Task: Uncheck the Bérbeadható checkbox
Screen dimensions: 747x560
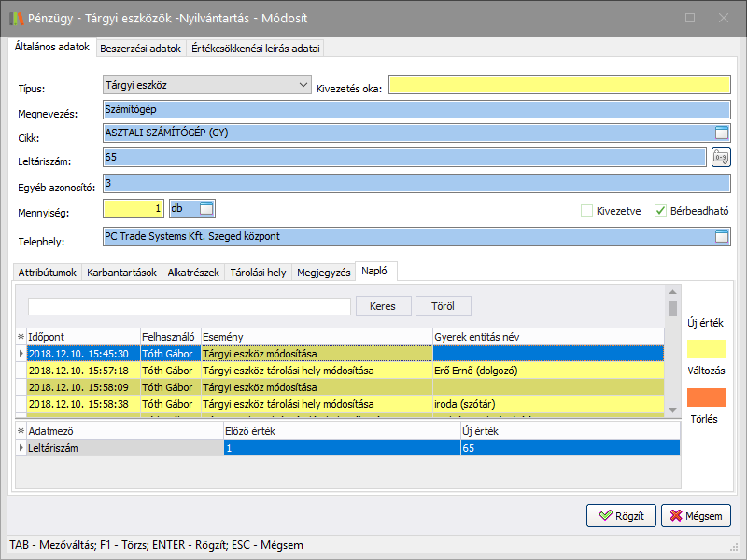Action: point(661,211)
